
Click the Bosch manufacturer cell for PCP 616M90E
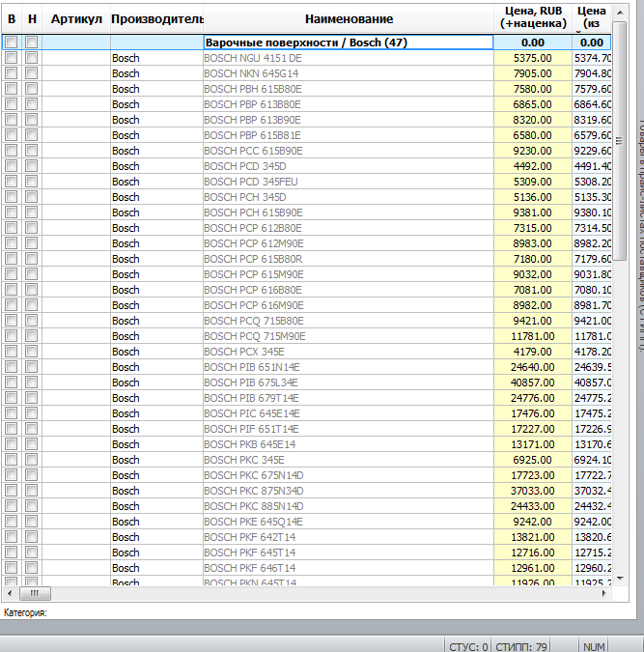(156, 305)
